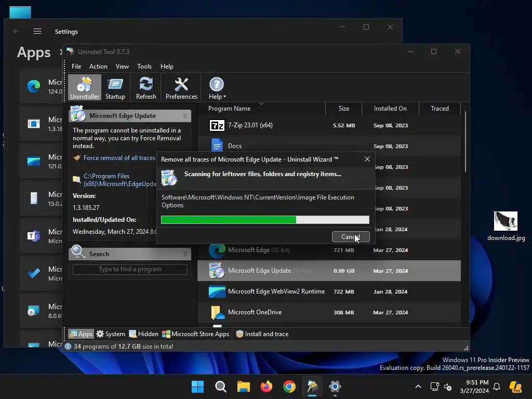The image size is (532, 399).
Task: Cancel the leftover scanning wizard
Action: pos(351,237)
